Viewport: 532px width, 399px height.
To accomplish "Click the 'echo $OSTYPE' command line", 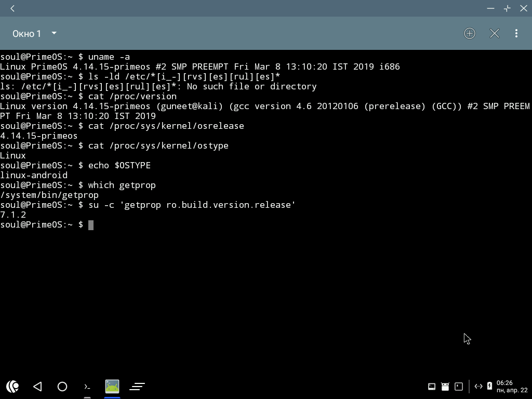I will pos(75,165).
